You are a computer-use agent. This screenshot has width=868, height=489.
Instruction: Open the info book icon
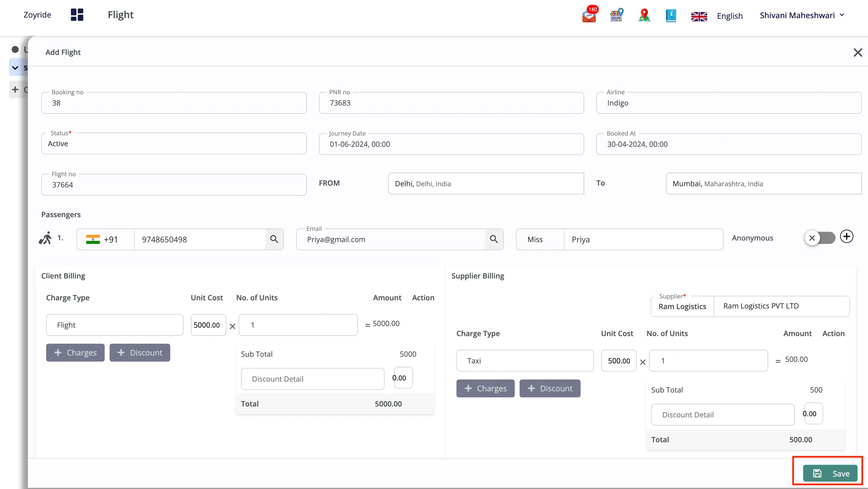[671, 15]
